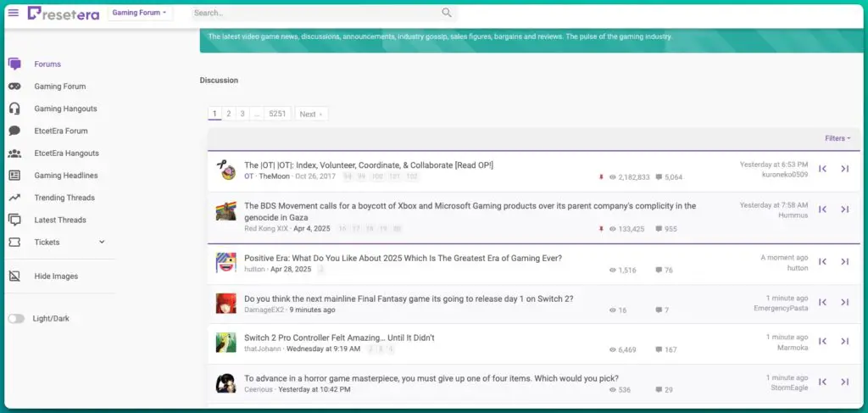Go to page 3 of the thread list
The width and height of the screenshot is (868, 413).
tap(242, 114)
